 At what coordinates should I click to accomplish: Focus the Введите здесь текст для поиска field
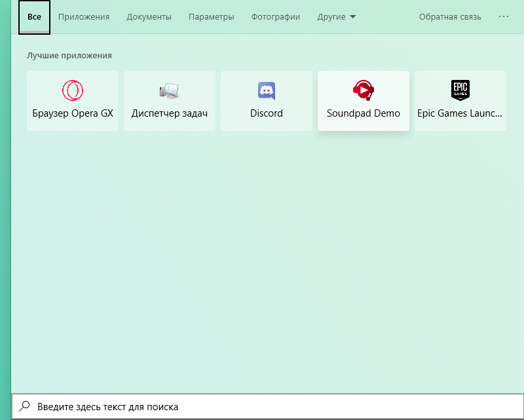point(268,407)
